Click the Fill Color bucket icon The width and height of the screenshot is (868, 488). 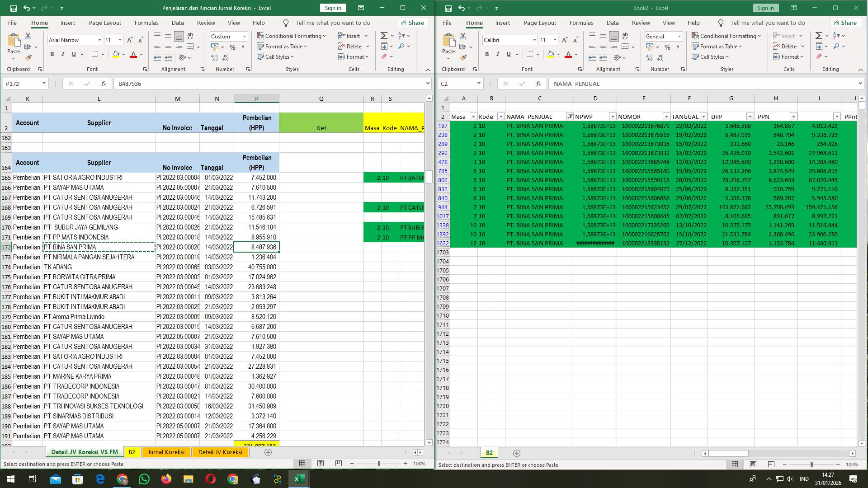[116, 54]
